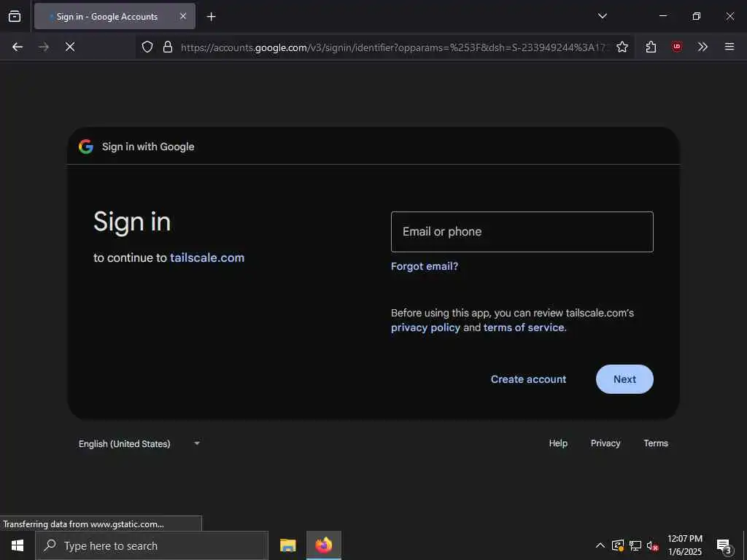Open File Explorer from taskbar
Screen dimensions: 747x560
287,545
